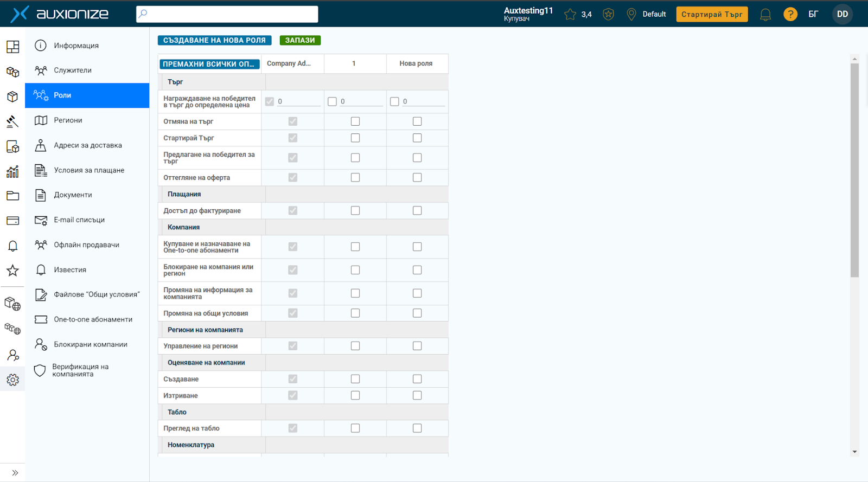The image size is (868, 482).
Task: Click the vertical scrollbar thumb
Action: [x=854, y=170]
